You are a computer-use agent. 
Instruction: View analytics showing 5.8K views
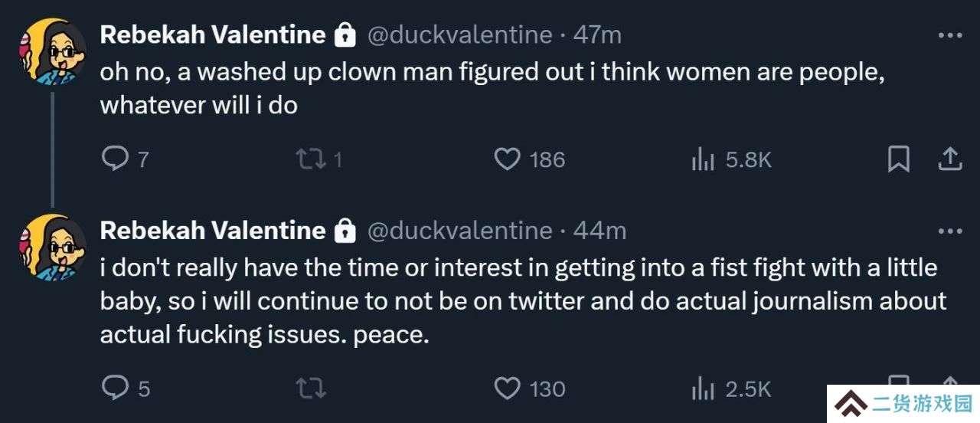[x=731, y=159]
